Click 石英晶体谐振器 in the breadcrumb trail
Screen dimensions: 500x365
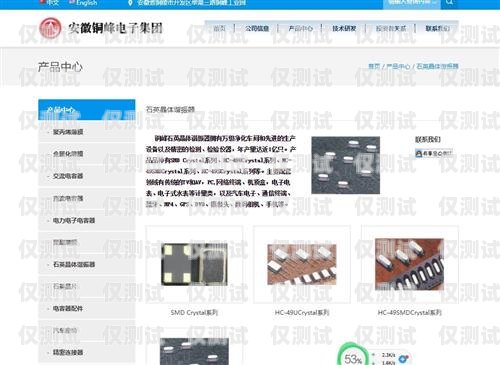point(437,66)
